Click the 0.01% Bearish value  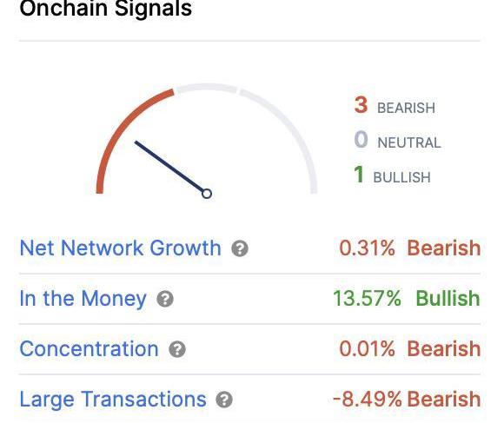tap(410, 349)
